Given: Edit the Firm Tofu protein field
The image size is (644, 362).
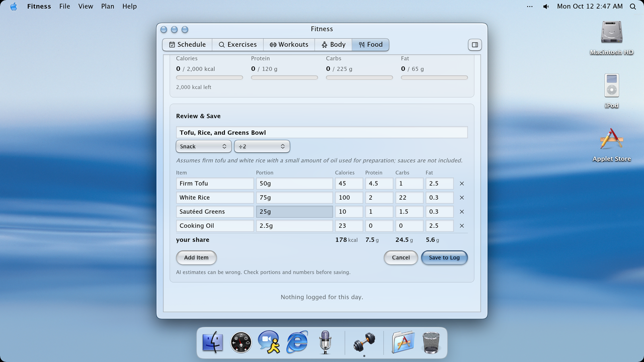Looking at the screenshot, I should 379,184.
